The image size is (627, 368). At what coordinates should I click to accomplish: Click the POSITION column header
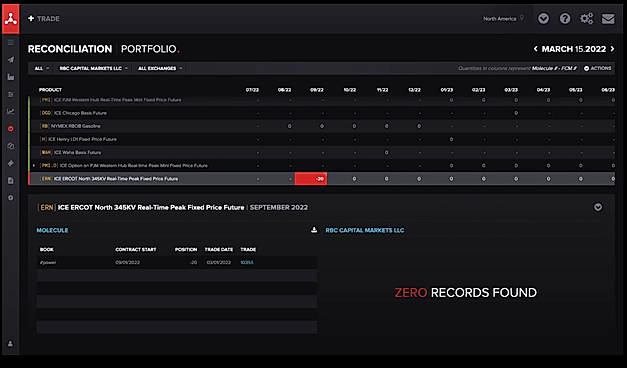coord(186,249)
